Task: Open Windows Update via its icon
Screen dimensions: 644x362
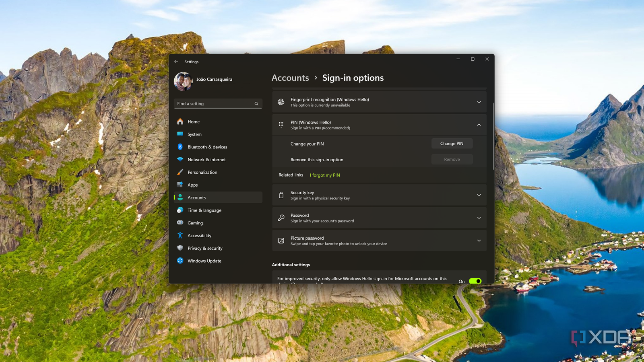Action: pyautogui.click(x=180, y=261)
